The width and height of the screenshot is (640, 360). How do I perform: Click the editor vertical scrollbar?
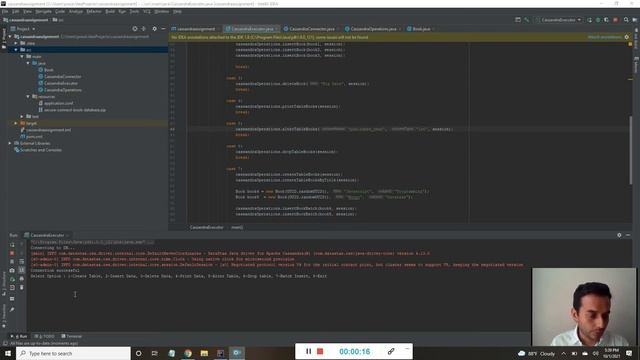point(631,150)
